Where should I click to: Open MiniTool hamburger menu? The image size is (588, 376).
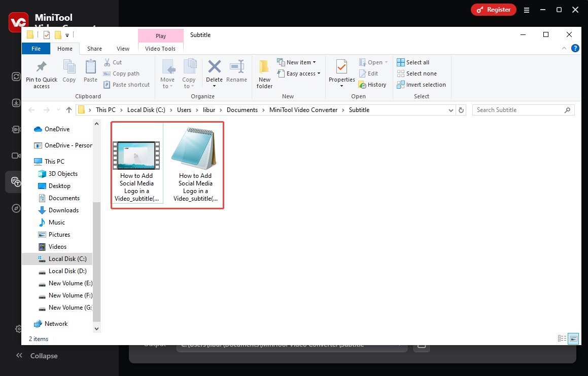point(527,10)
